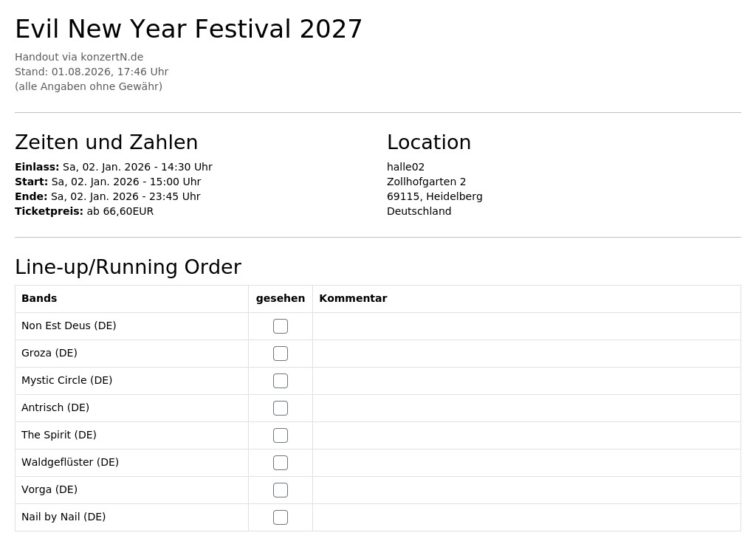756x558 pixels.
Task: Click the Kommentar cell for Mystic Circle
Action: pyautogui.click(x=526, y=381)
